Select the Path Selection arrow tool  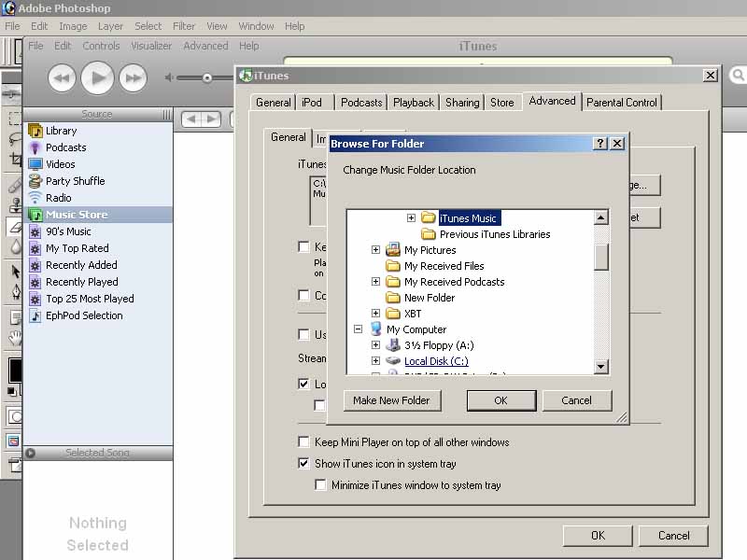point(16,272)
